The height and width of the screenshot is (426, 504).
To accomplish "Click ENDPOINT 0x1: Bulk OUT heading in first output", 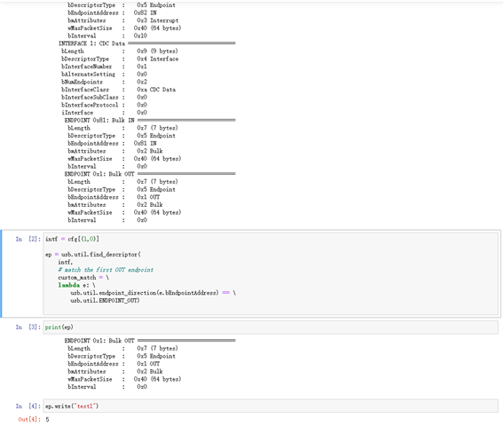I will tap(99, 174).
